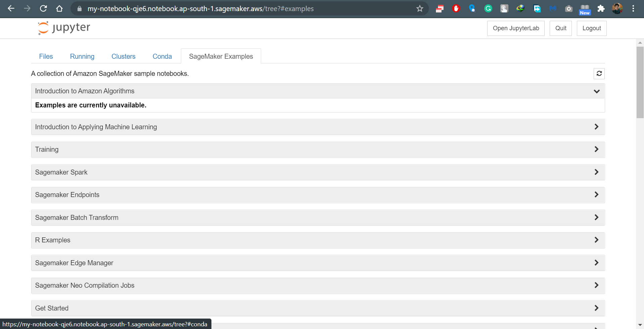This screenshot has height=329, width=644.
Task: Reload the page with the refresh icon
Action: 43,8
